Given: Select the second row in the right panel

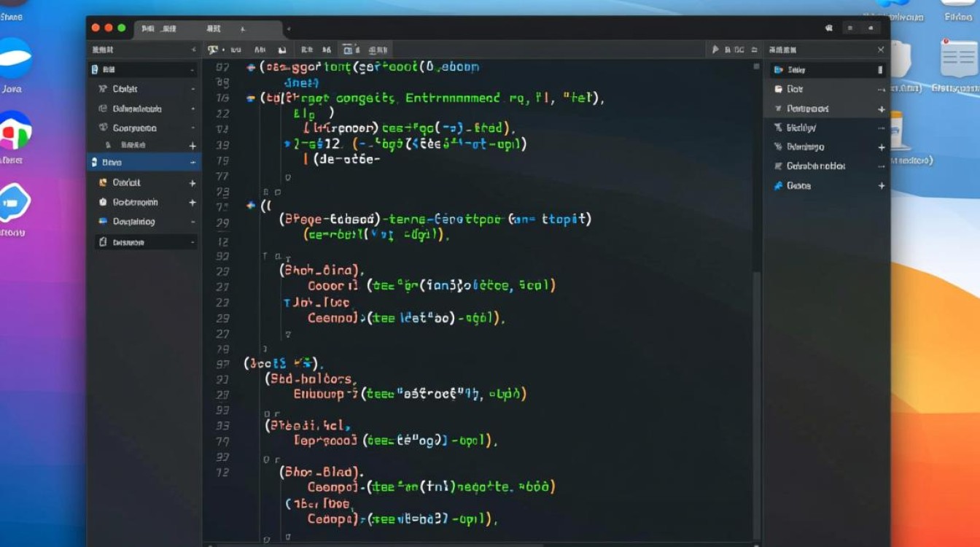Looking at the screenshot, I should coord(824,89).
